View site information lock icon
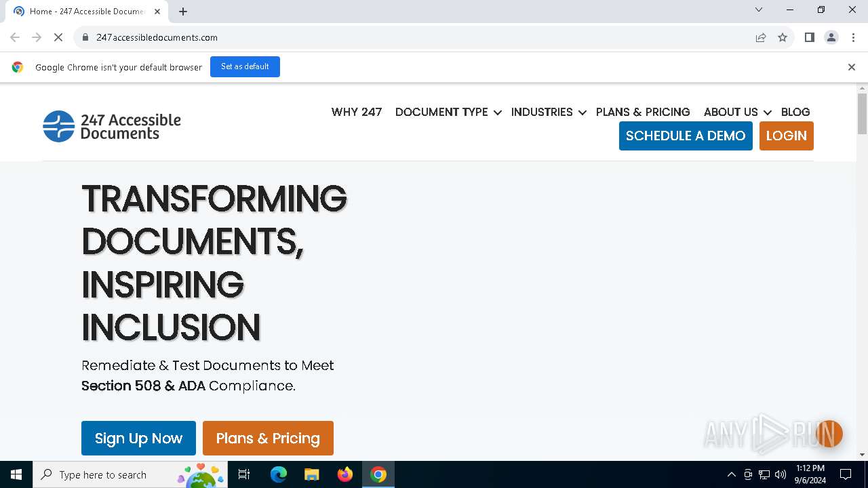868x488 pixels. (x=85, y=37)
